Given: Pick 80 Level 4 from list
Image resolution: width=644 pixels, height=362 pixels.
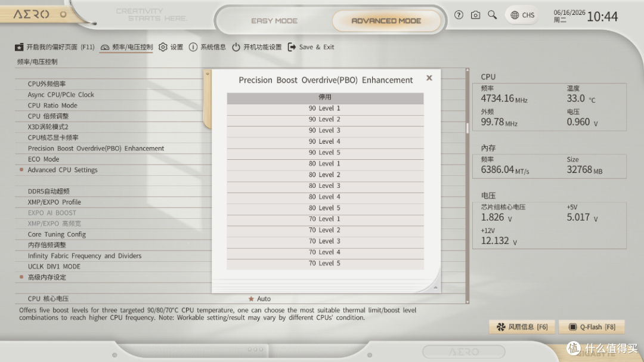Looking at the screenshot, I should click(x=325, y=197).
